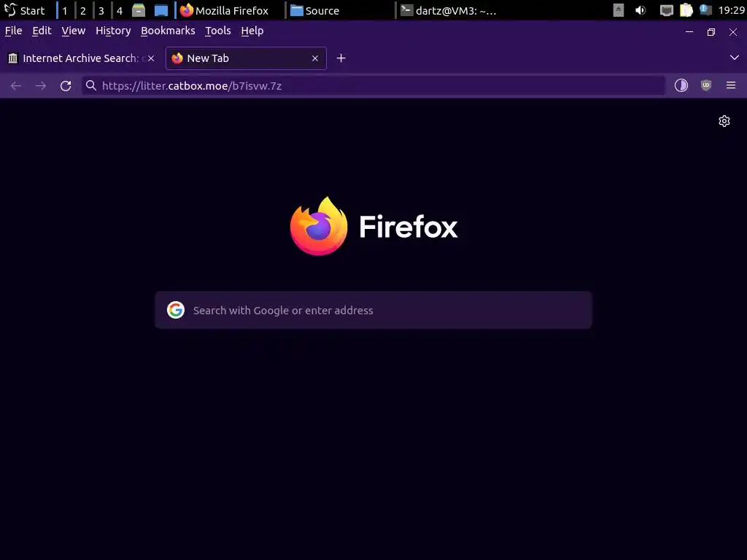Open file manager icon in taskbar

click(x=139, y=10)
